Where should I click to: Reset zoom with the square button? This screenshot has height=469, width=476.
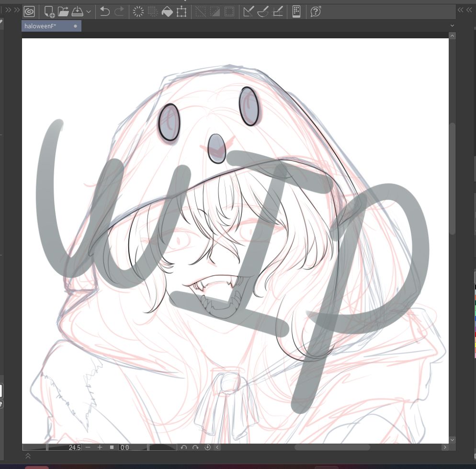point(112,447)
